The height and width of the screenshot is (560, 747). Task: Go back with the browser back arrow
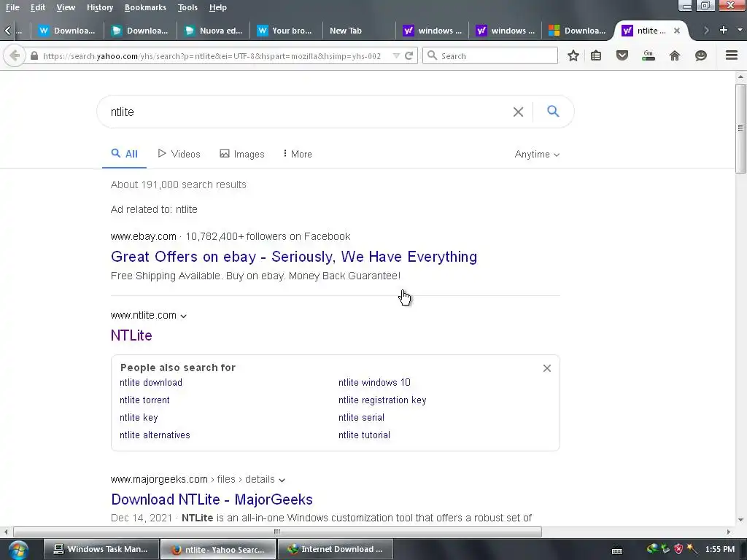[15, 55]
